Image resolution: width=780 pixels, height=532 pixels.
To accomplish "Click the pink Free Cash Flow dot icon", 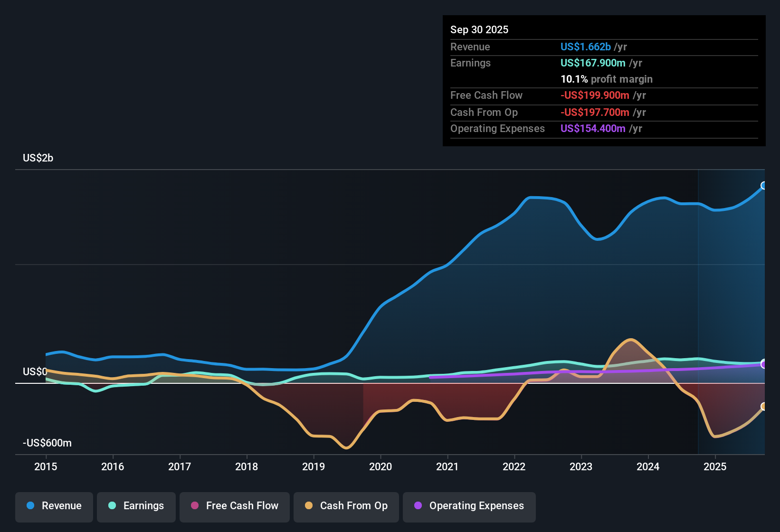I will pos(194,506).
